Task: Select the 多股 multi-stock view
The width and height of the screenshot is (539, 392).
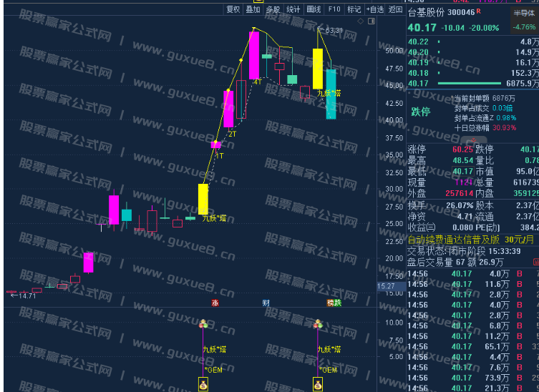Action: 273,9
